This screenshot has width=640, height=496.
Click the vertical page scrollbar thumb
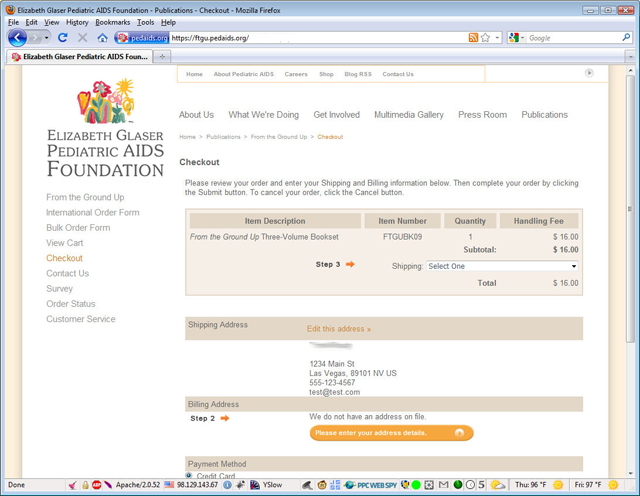click(631, 208)
